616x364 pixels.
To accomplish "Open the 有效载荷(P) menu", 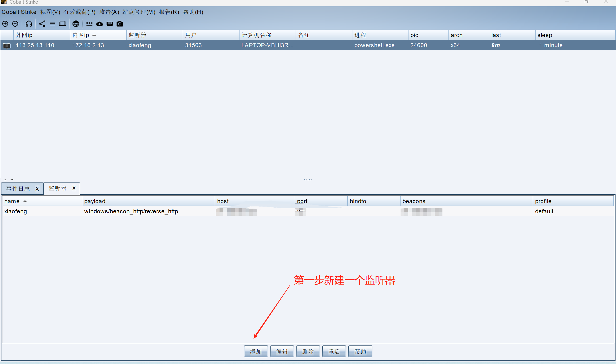I will (x=79, y=12).
